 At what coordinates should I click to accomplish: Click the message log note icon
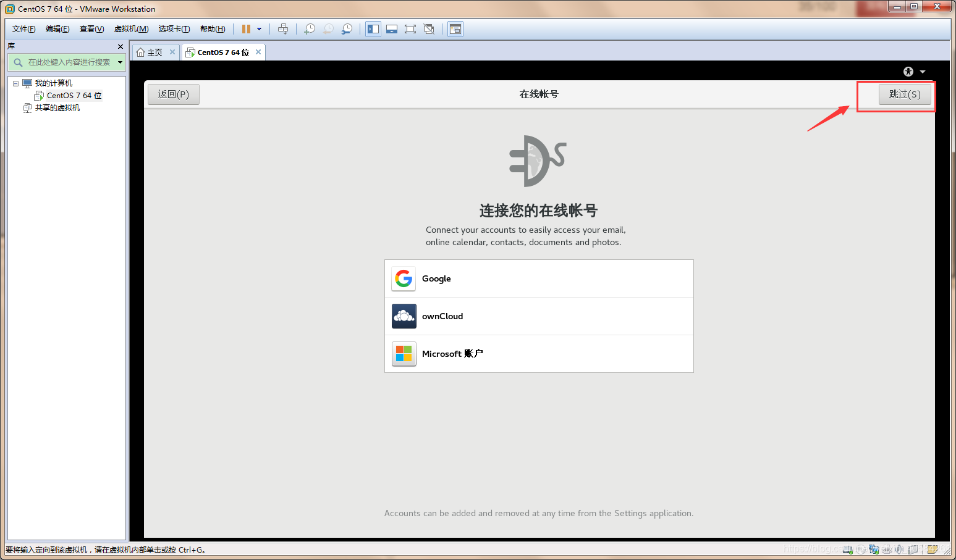click(x=933, y=549)
